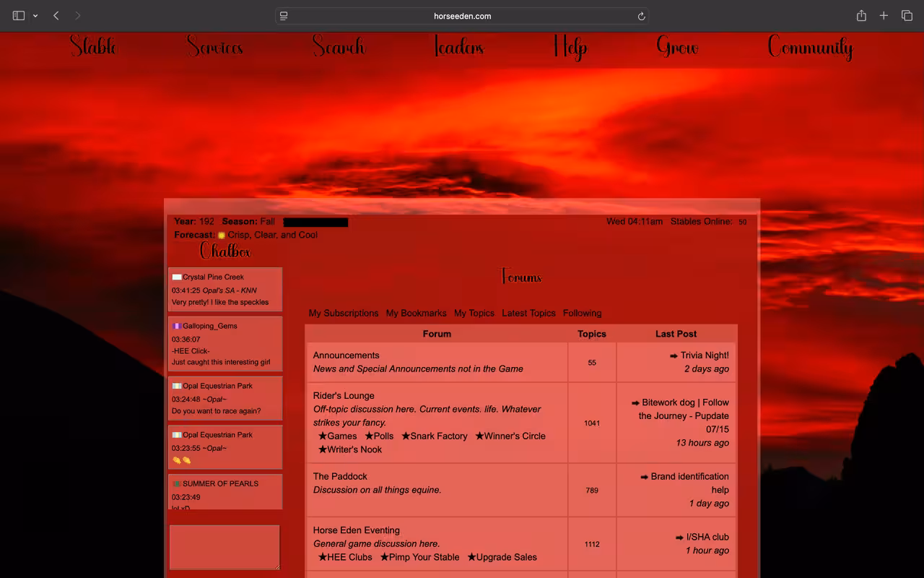Viewport: 924px width, 578px height.
Task: Open My Topics tab
Action: tap(474, 314)
